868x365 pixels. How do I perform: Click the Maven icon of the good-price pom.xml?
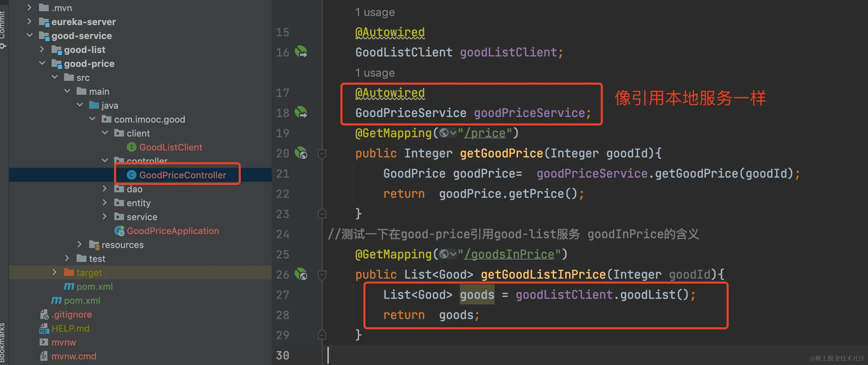[69, 286]
